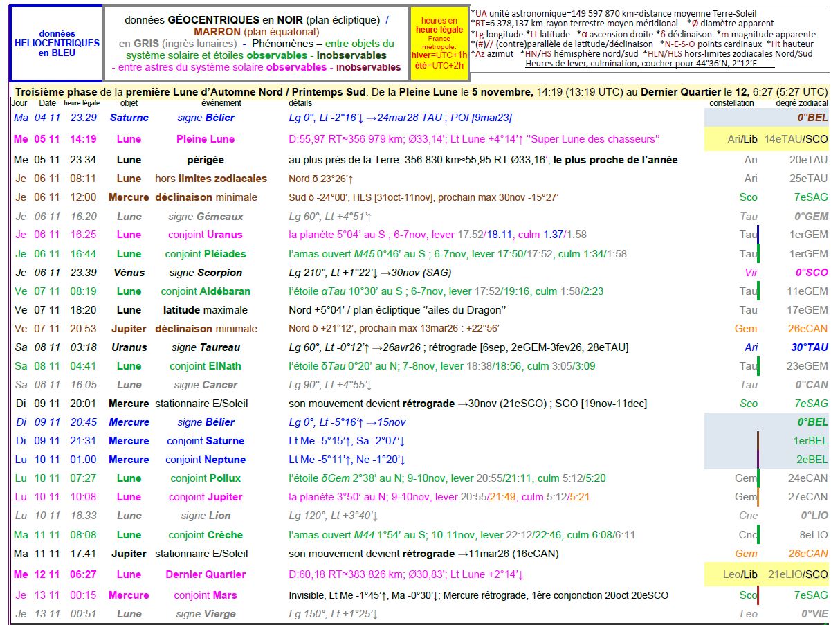
Task: Select the 'Dernier Quartier' event in the table
Action: coord(206,574)
